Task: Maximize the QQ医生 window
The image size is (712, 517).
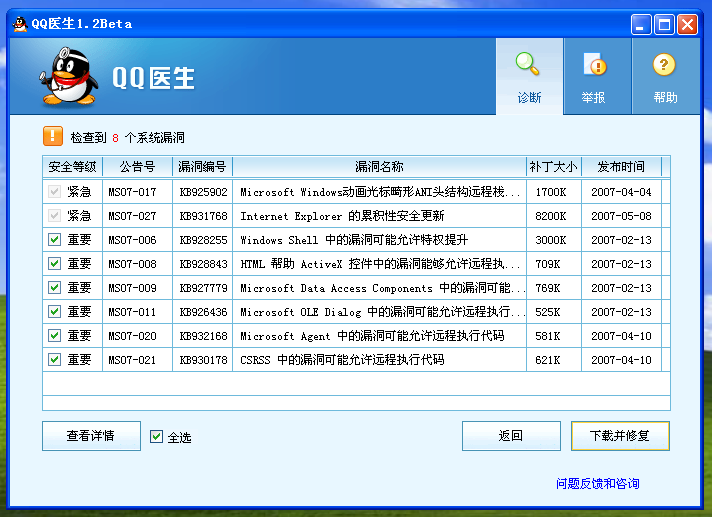Action: [x=664, y=25]
